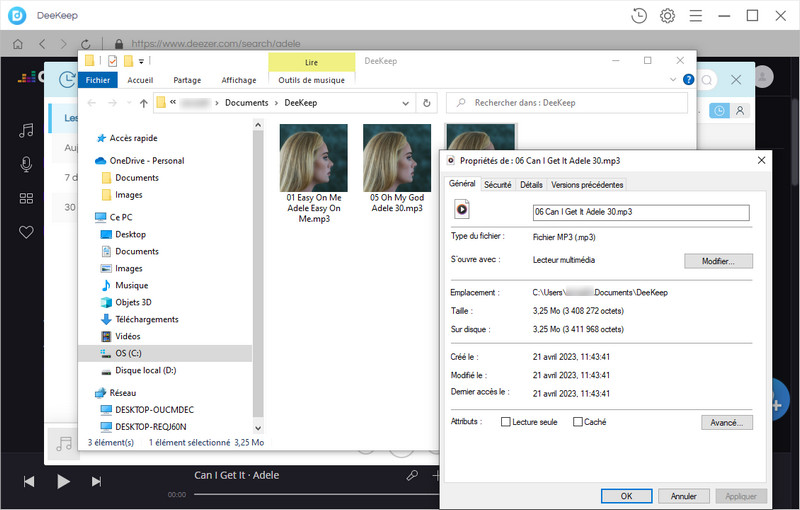
Task: Select OneDrive - Personal in navigation pane
Action: point(146,161)
